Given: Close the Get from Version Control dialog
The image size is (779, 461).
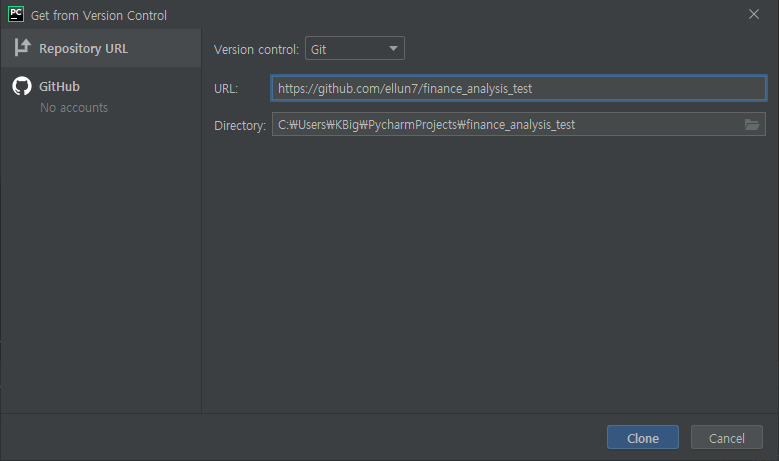Looking at the screenshot, I should [x=754, y=14].
